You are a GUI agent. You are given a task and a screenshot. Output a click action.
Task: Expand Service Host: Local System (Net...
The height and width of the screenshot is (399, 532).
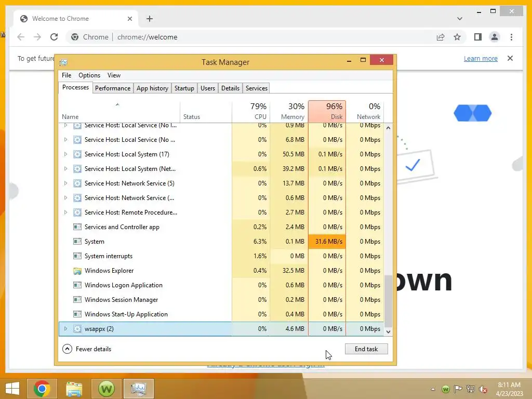(x=65, y=169)
